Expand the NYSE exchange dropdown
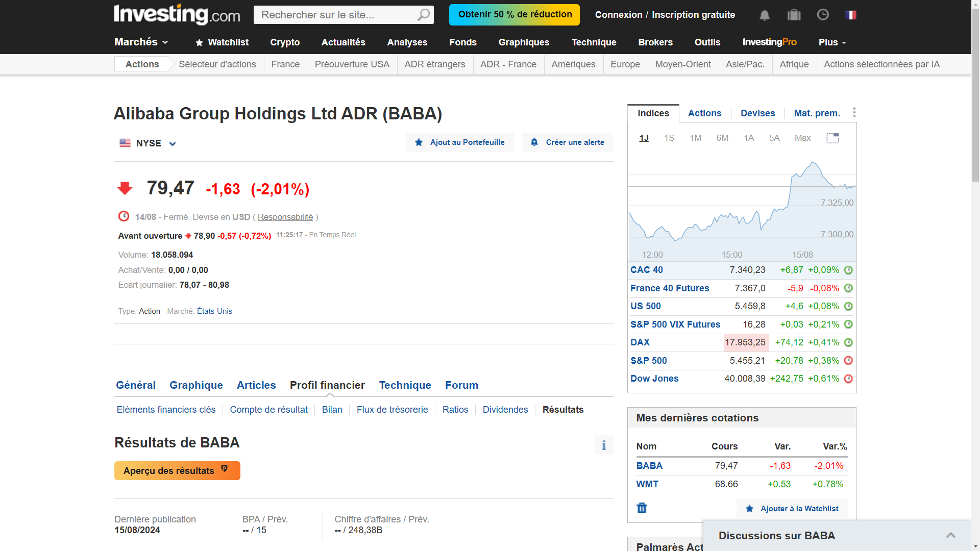The image size is (980, 551). (173, 144)
